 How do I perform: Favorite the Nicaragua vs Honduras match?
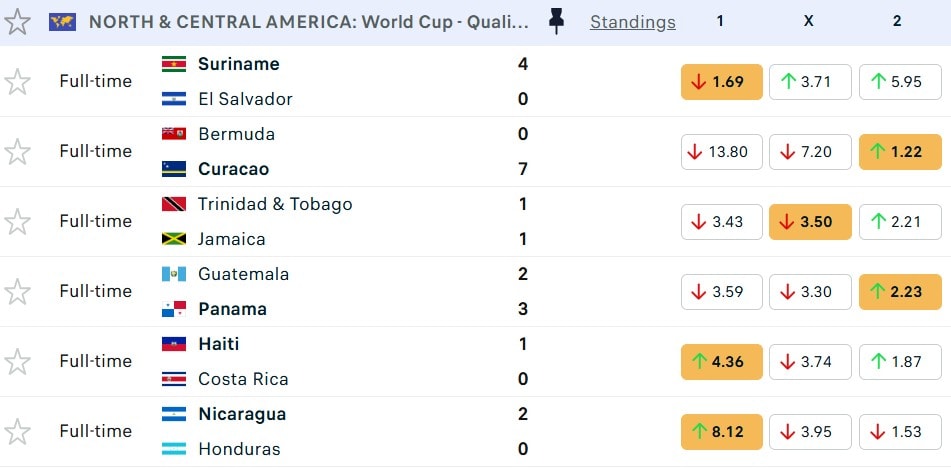pos(17,431)
